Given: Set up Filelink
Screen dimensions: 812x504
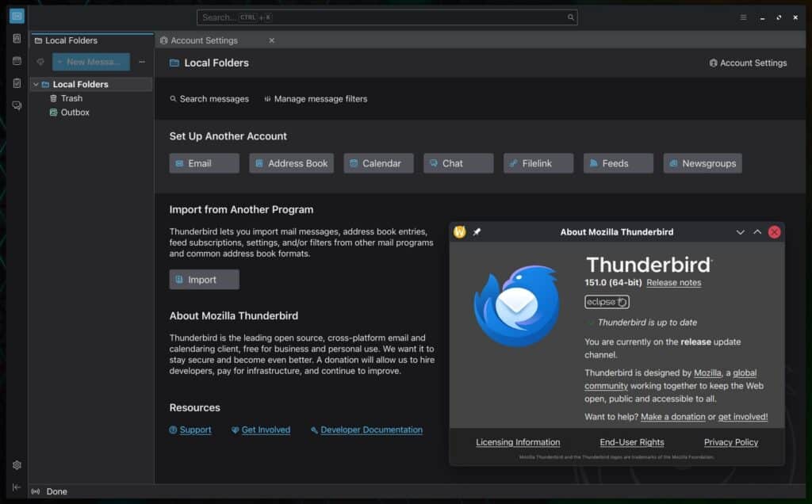Looking at the screenshot, I should 538,163.
